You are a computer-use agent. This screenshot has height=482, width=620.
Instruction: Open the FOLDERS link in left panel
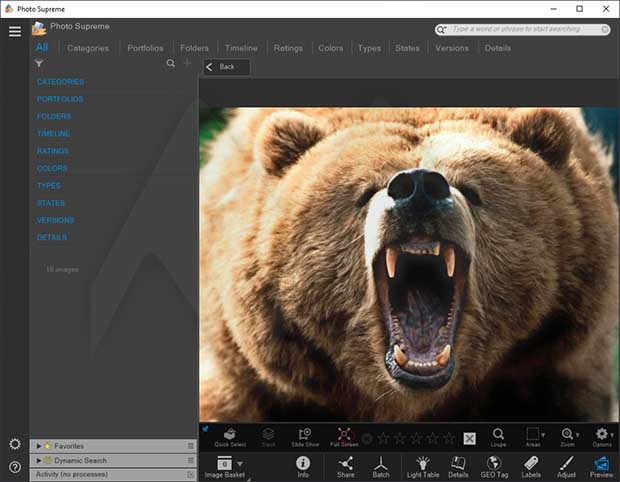[x=54, y=116]
